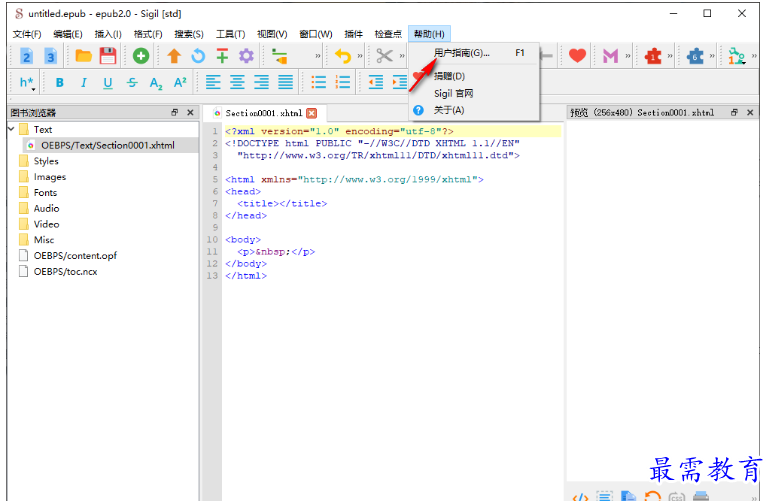Click the red heart Donate toolbar icon
This screenshot has height=501, width=771.
click(x=577, y=56)
